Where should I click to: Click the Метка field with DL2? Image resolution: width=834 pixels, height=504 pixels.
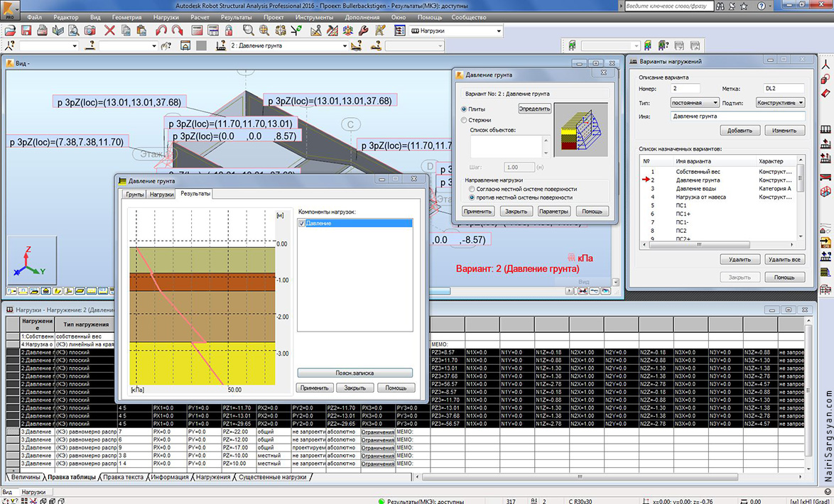tap(784, 89)
